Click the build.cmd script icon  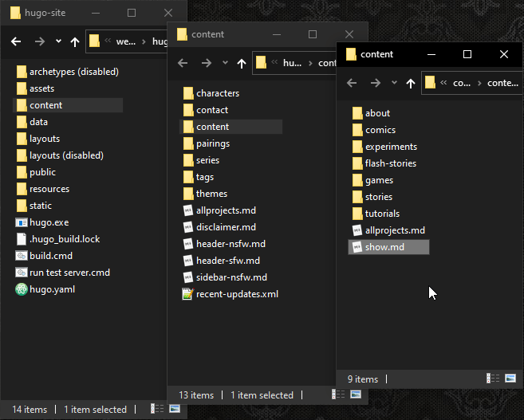pos(22,256)
